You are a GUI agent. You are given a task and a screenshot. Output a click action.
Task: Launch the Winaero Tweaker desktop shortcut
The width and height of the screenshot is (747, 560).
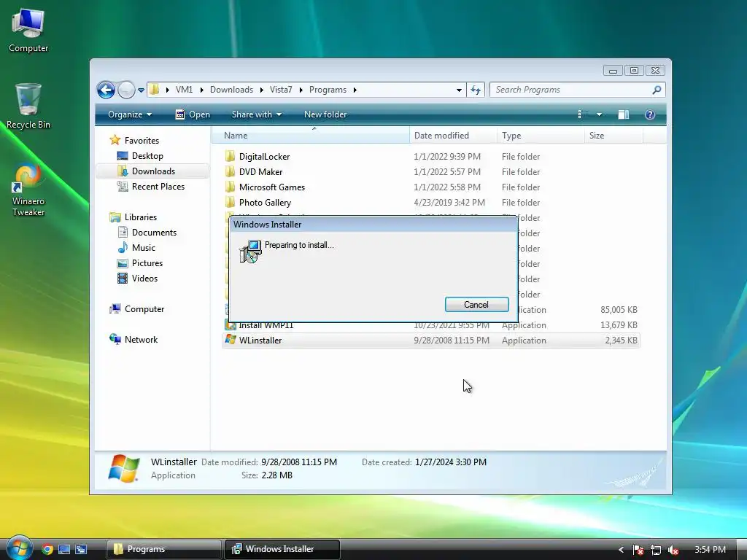tap(28, 190)
